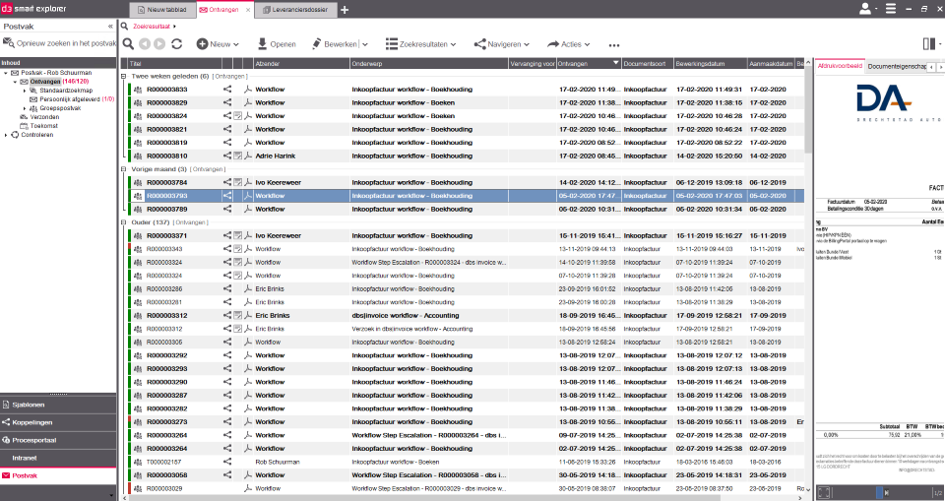Click Adrie Harink sender cell
Viewport: 945px width, 501px height.
pos(301,156)
